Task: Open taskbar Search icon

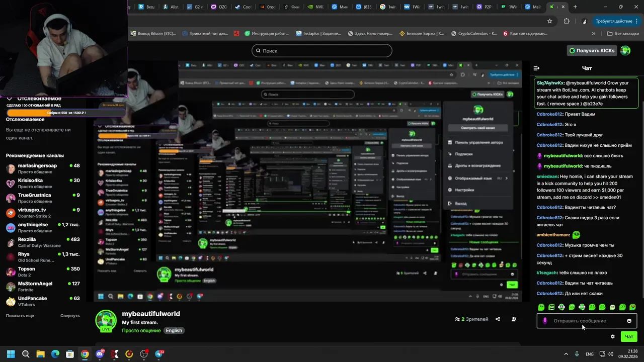Action: pos(26,354)
